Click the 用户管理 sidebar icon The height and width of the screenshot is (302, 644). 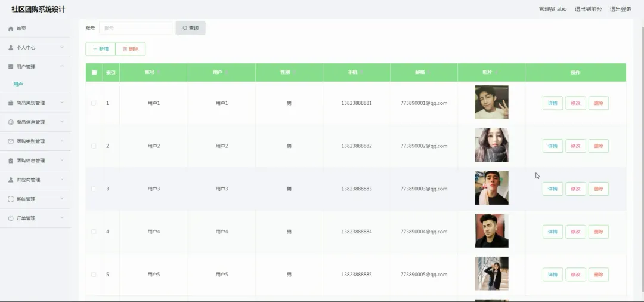coord(11,67)
